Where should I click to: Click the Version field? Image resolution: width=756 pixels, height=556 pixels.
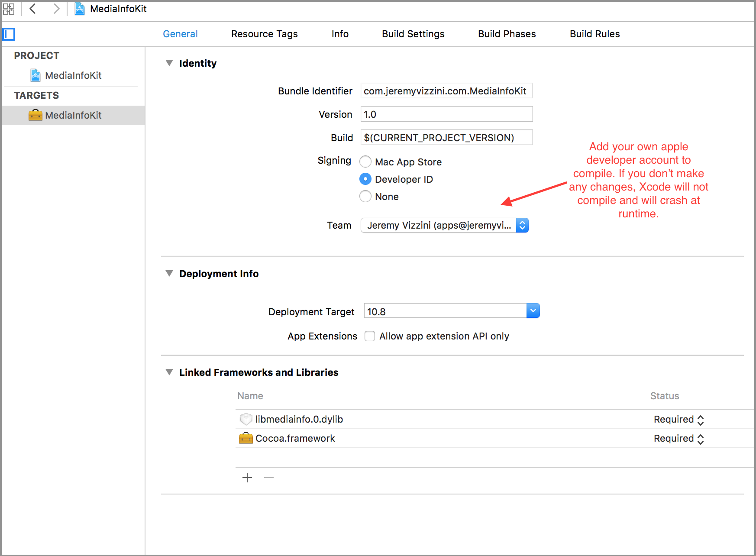[446, 114]
